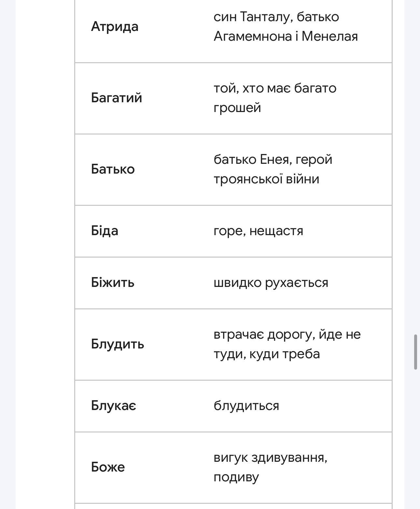Click the definition 'швидко рухається'

click(x=271, y=282)
